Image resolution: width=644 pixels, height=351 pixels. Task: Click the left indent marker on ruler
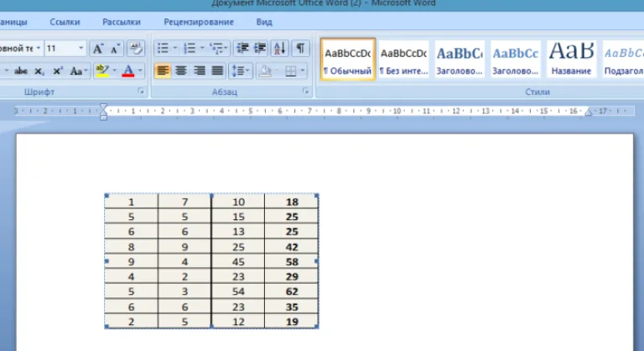pyautogui.click(x=103, y=112)
